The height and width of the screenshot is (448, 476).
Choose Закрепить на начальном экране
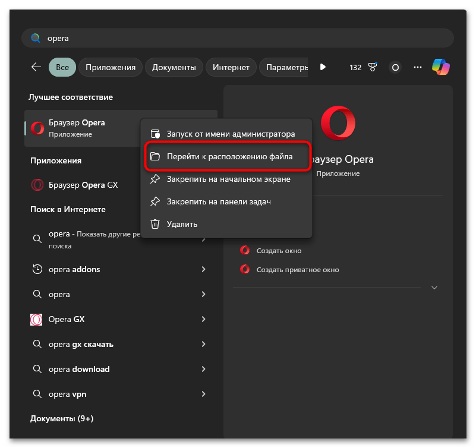pos(226,179)
